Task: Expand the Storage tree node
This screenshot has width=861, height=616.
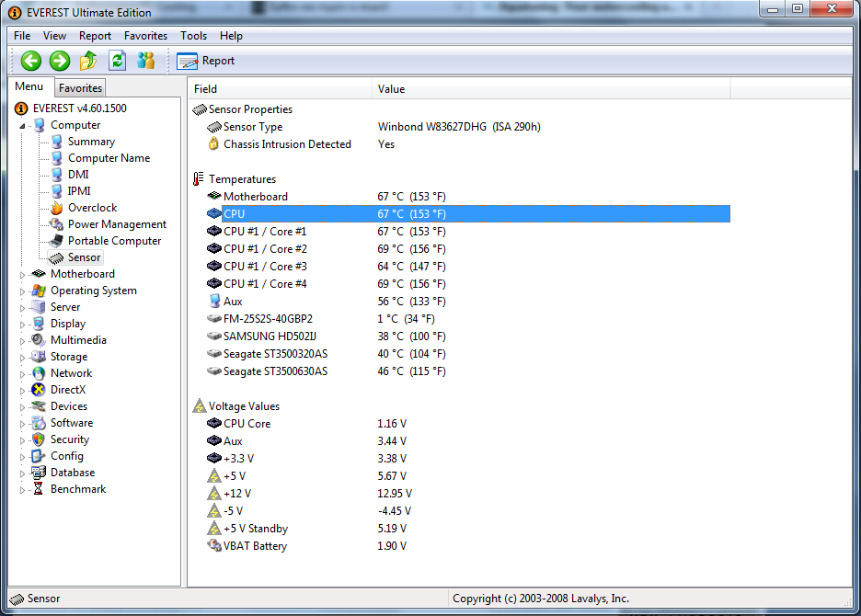Action: coord(22,358)
